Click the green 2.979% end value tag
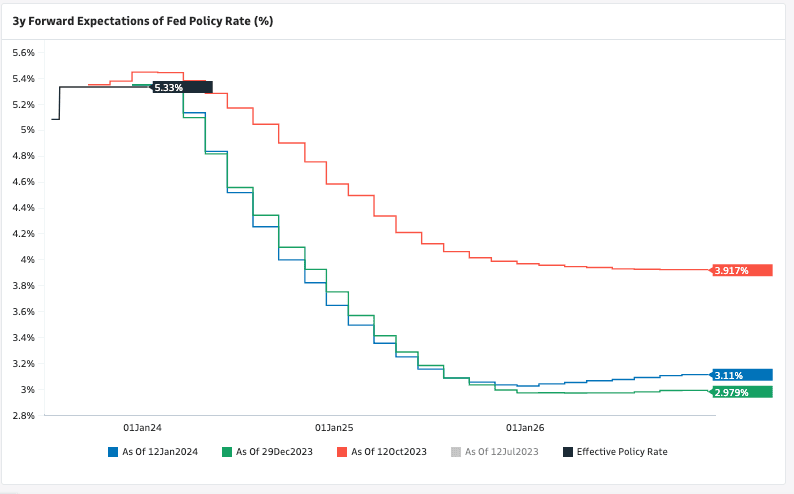The height and width of the screenshot is (494, 794). pos(741,392)
